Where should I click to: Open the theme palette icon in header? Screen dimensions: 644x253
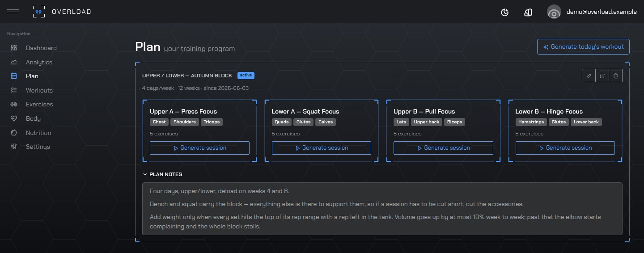pyautogui.click(x=528, y=12)
